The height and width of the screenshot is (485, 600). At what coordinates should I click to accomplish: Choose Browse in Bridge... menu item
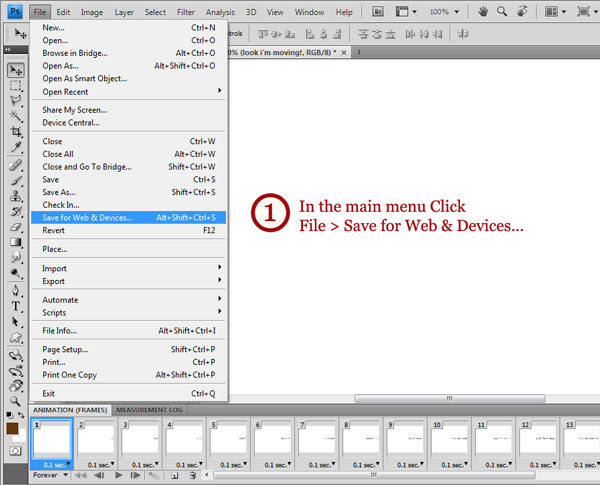pos(129,53)
